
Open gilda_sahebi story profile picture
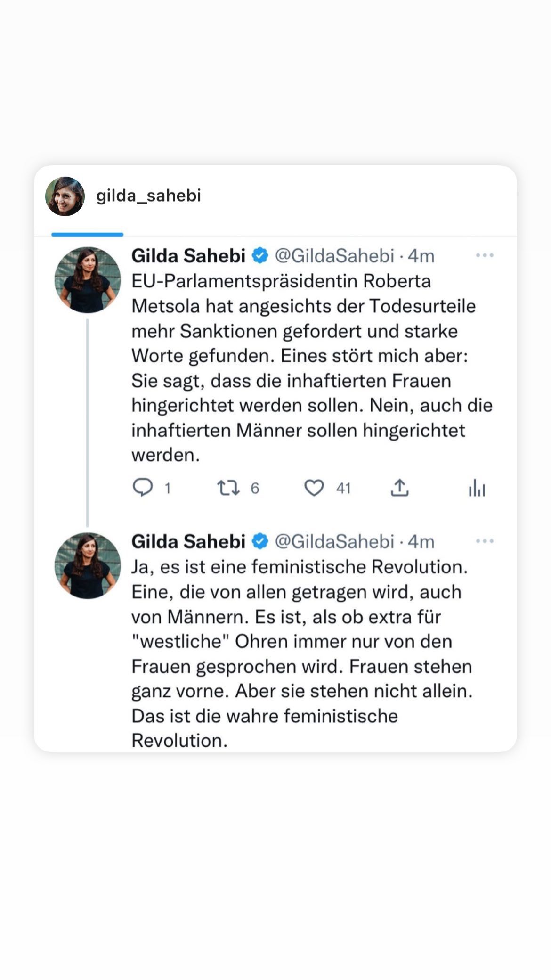coord(65,196)
